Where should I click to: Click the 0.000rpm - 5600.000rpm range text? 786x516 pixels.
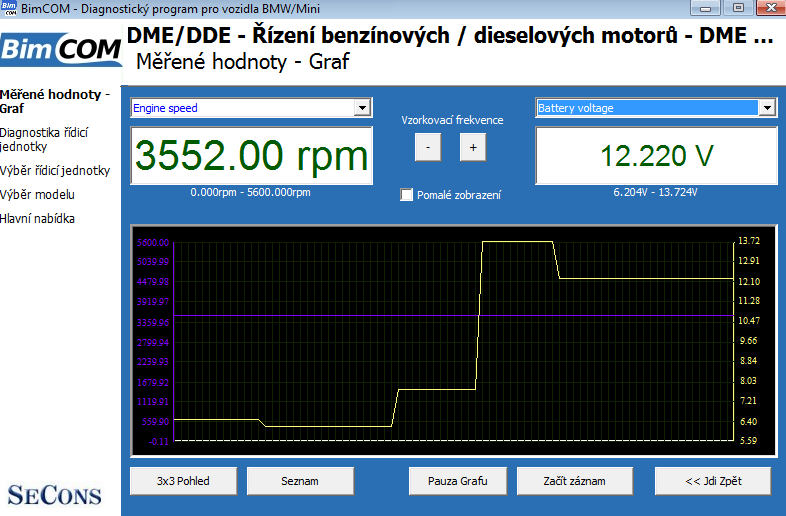click(x=251, y=192)
